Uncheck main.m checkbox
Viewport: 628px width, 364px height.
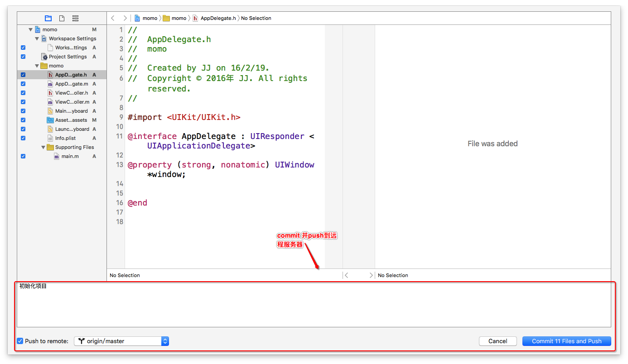(x=23, y=156)
